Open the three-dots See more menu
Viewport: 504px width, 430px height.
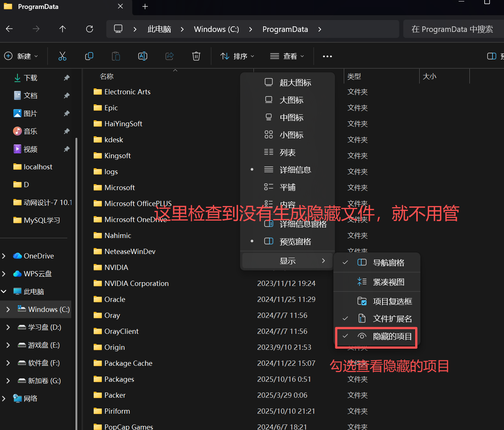click(327, 56)
